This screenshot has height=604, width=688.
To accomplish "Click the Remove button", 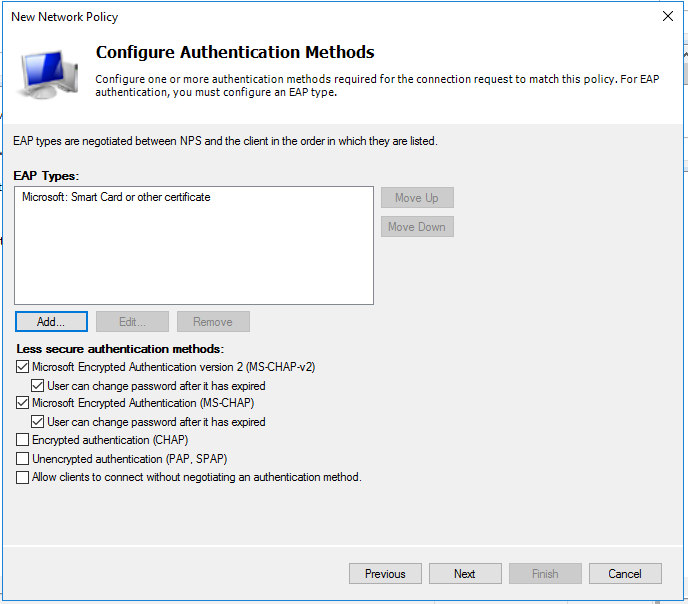I will tap(213, 322).
